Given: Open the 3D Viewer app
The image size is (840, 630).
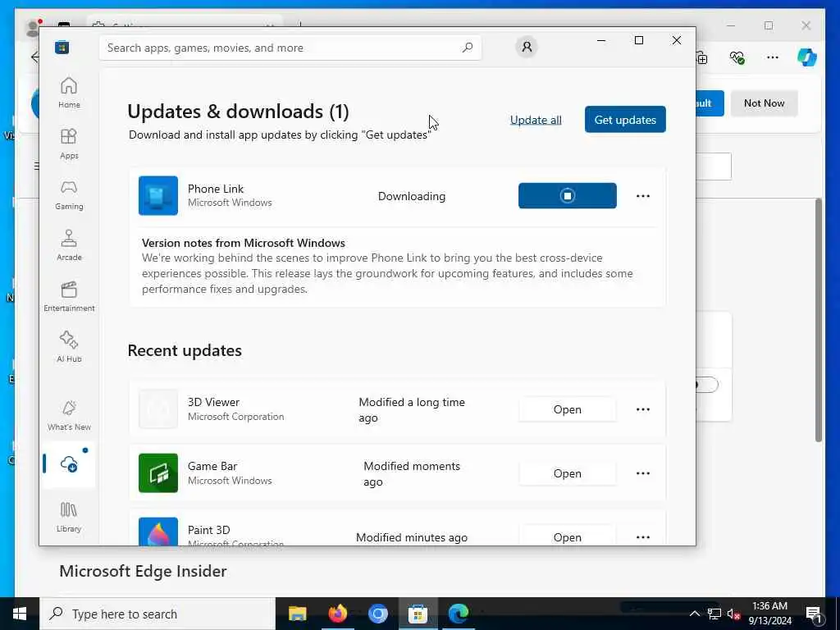Looking at the screenshot, I should click(568, 409).
